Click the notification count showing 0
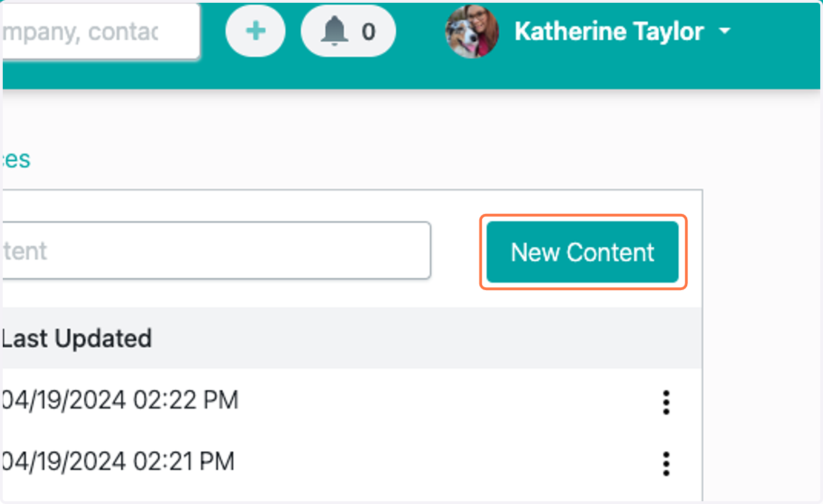The width and height of the screenshot is (823, 504). pyautogui.click(x=369, y=32)
